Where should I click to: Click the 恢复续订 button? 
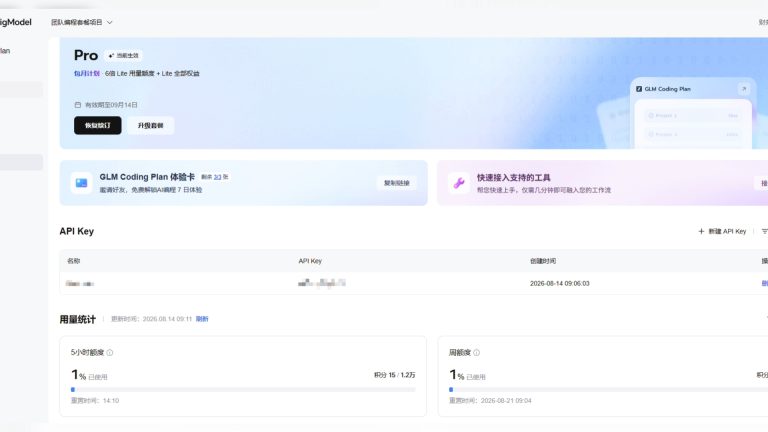click(97, 125)
